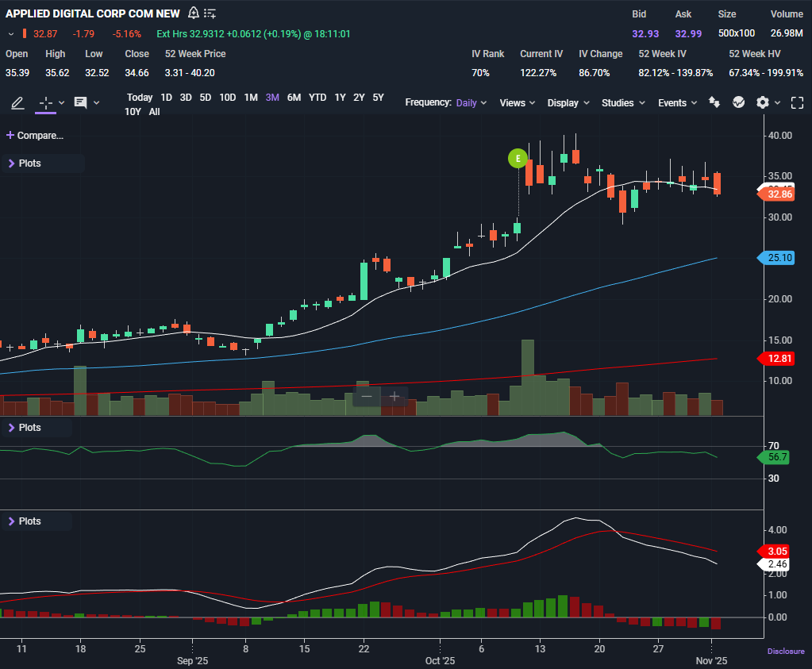Switch to the 10Y range

click(x=133, y=112)
